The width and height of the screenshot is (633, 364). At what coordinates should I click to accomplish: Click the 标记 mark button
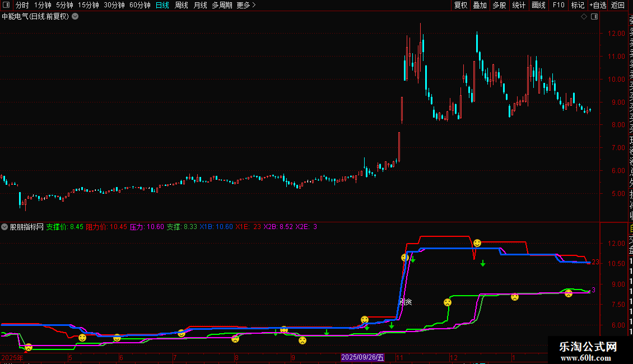(578, 5)
